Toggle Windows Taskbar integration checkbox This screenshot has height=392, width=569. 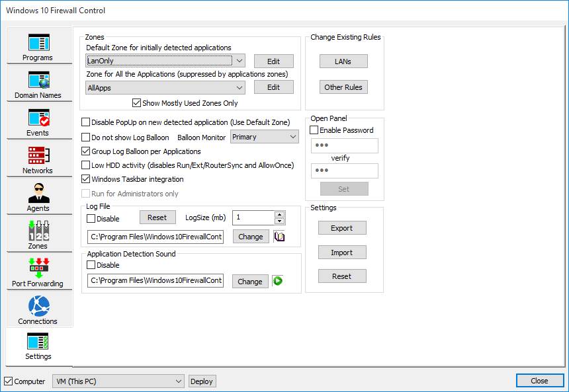85,179
